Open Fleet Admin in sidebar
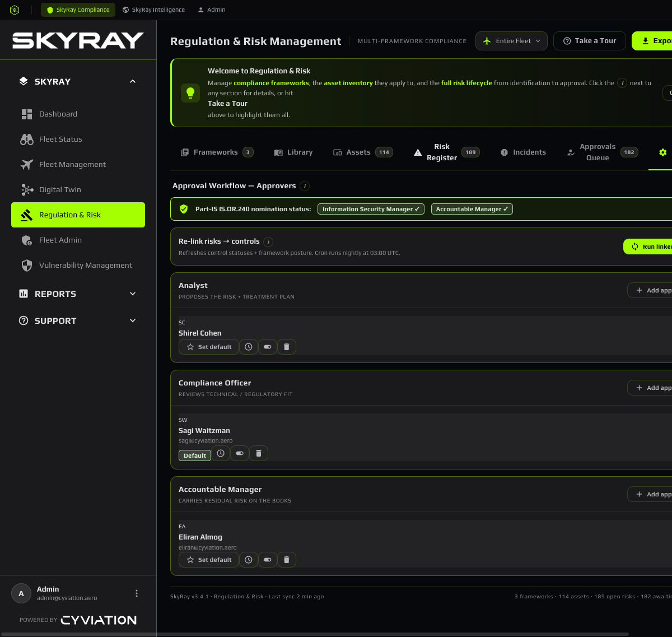 tap(78, 240)
